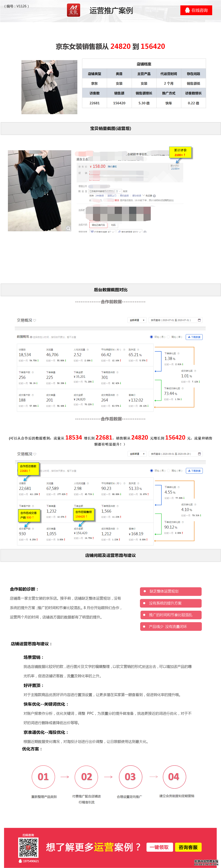Click the 18,534 visitor count value
The width and height of the screenshot is (221, 868).
(25, 355)
